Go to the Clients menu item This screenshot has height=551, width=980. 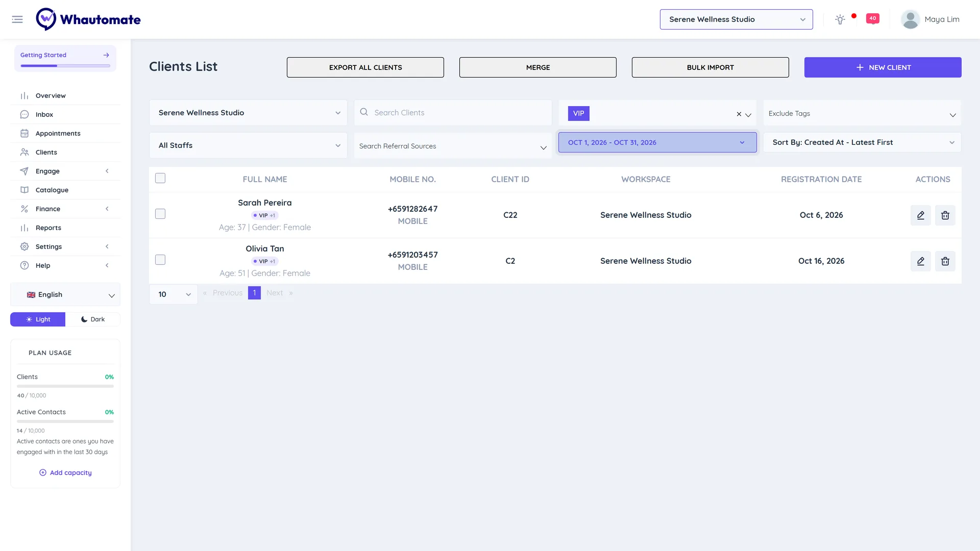pos(65,153)
